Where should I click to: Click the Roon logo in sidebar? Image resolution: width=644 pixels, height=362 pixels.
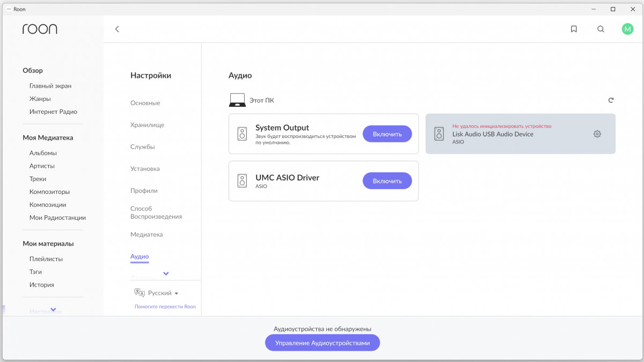point(40,29)
